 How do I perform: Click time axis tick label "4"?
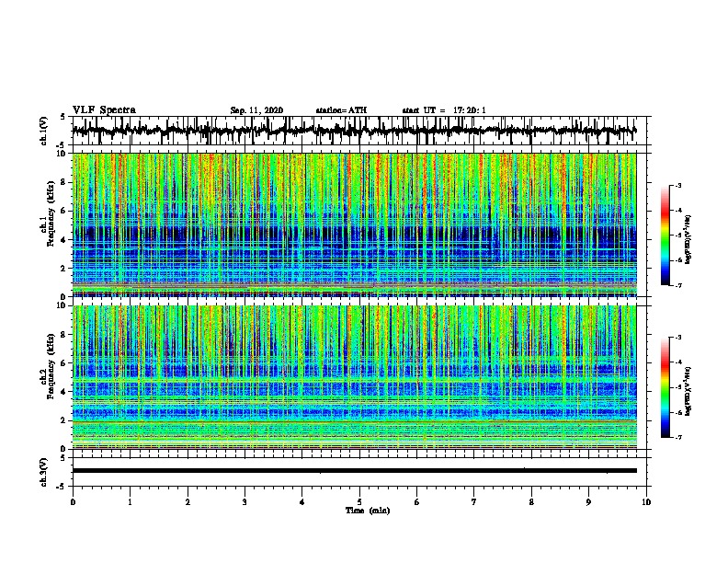302,502
